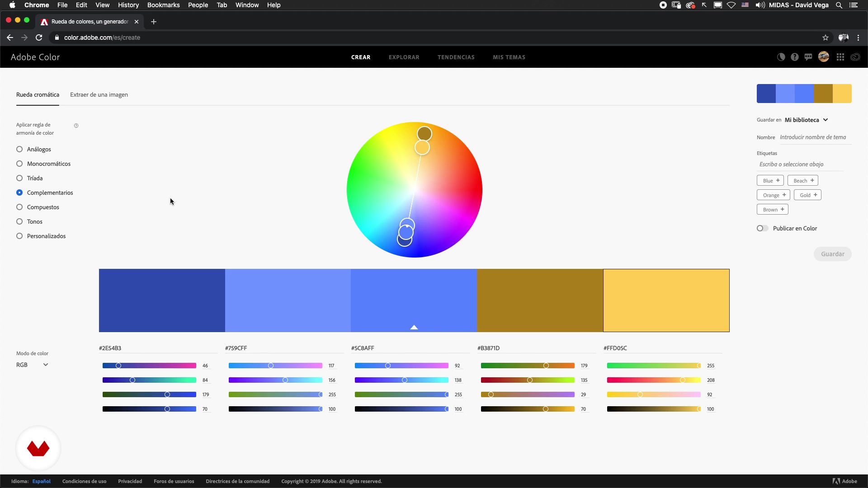Open the Apple menu
This screenshot has width=868, height=488.
click(12, 5)
